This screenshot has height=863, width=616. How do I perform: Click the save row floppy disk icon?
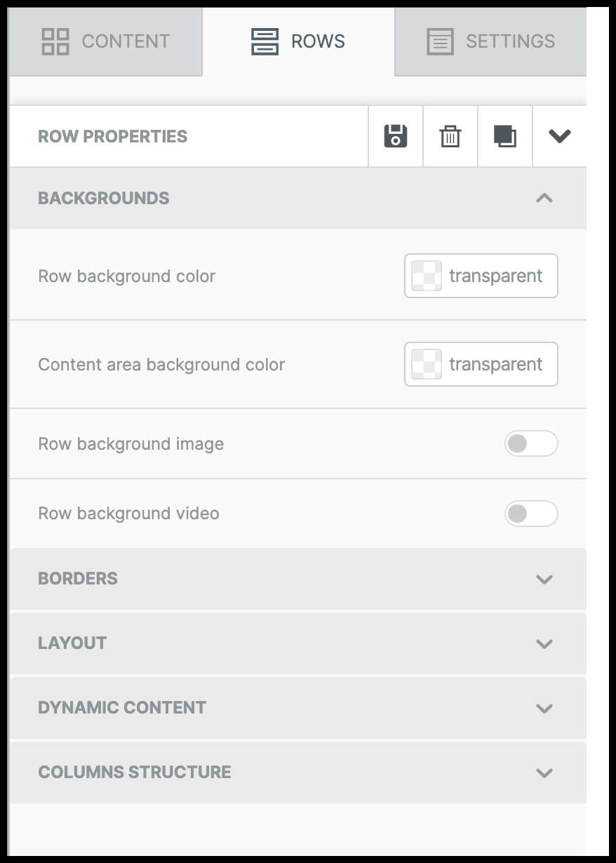(396, 136)
